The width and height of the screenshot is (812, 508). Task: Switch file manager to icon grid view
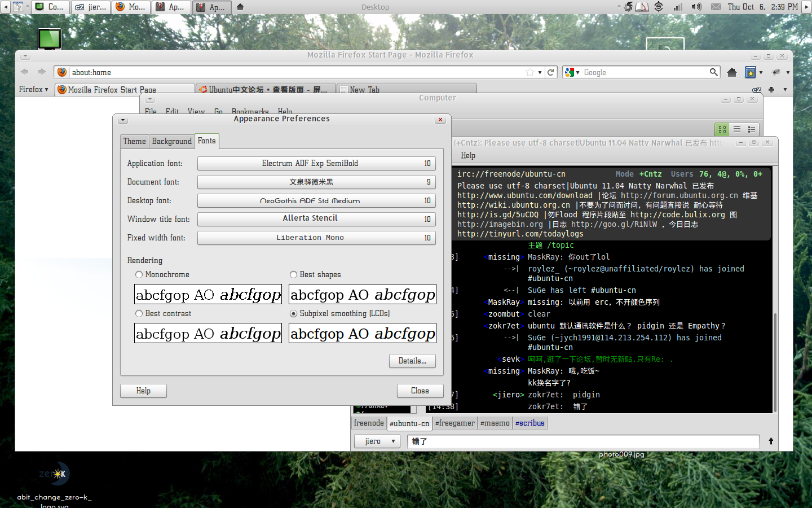722,129
